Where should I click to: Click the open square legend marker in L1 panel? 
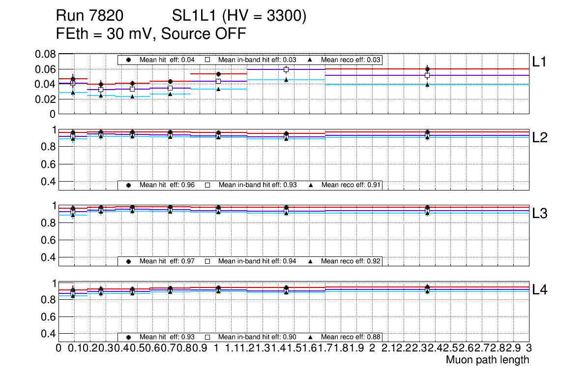tap(207, 60)
